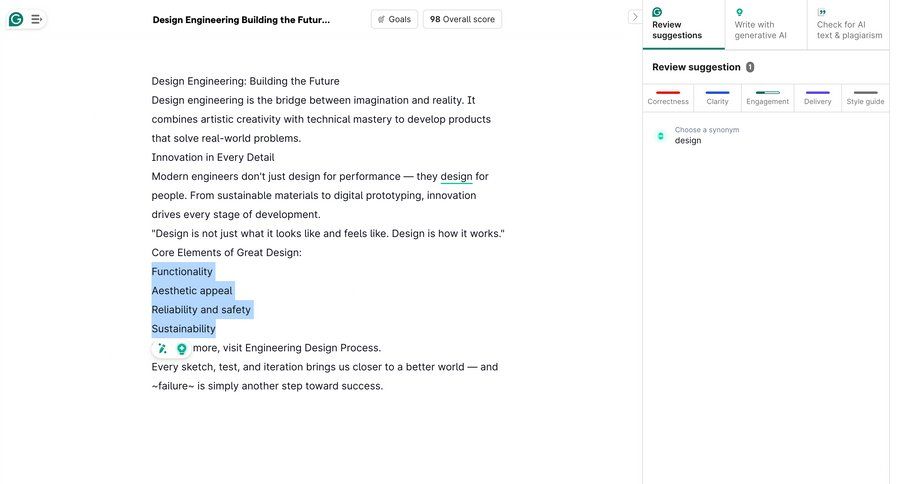Switch to Write with generative AI tab
Screen dimensions: 900x484
click(766, 25)
